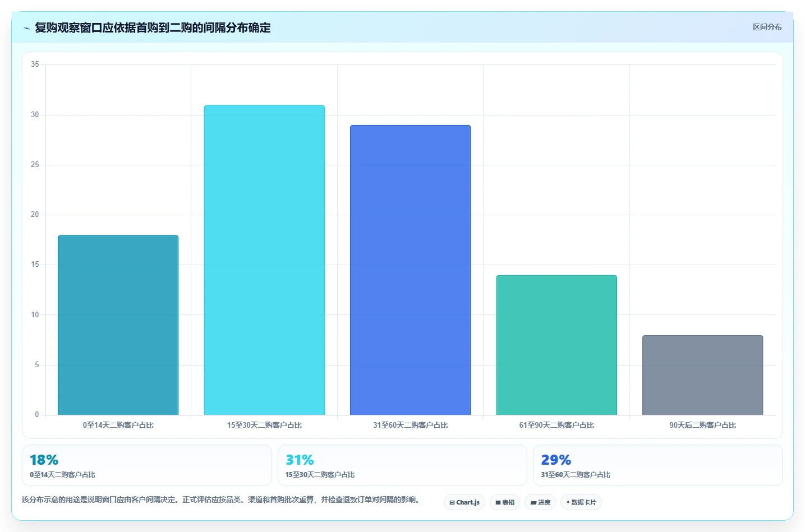
Task: Click the 31% data card
Action: [x=402, y=465]
